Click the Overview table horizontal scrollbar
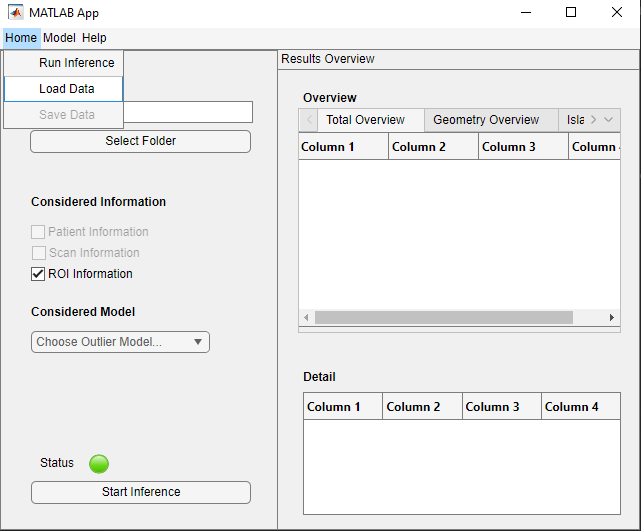This screenshot has height=531, width=641. pyautogui.click(x=443, y=318)
